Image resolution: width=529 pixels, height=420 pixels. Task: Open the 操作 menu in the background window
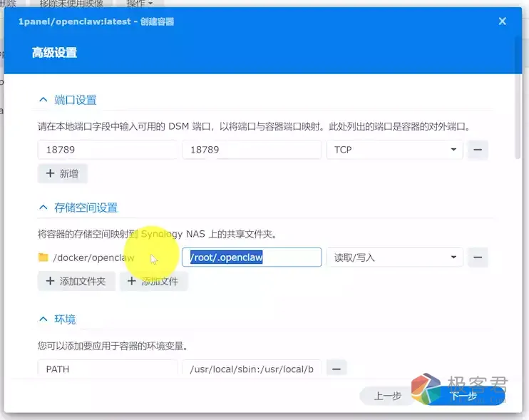(x=140, y=4)
